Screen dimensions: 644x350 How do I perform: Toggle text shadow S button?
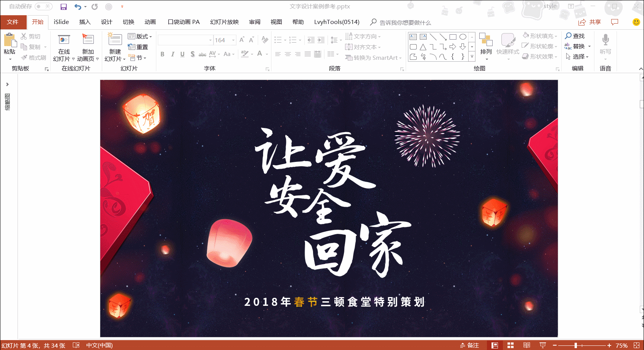tap(193, 54)
